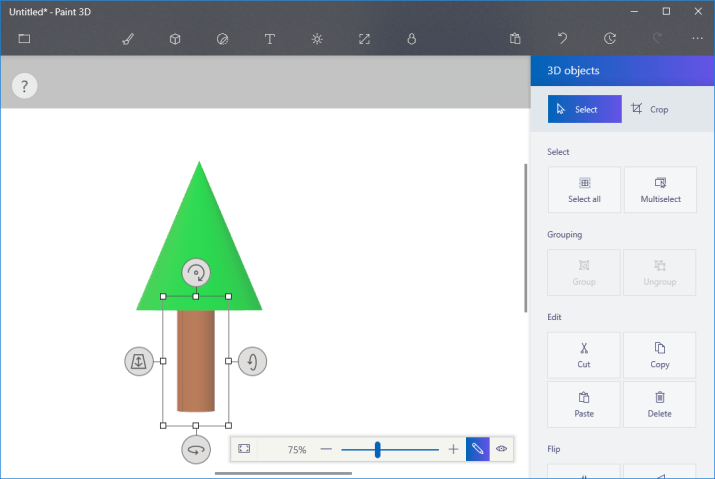Click the bottom-right corner selection handle
Image resolution: width=715 pixels, height=479 pixels.
(x=228, y=426)
